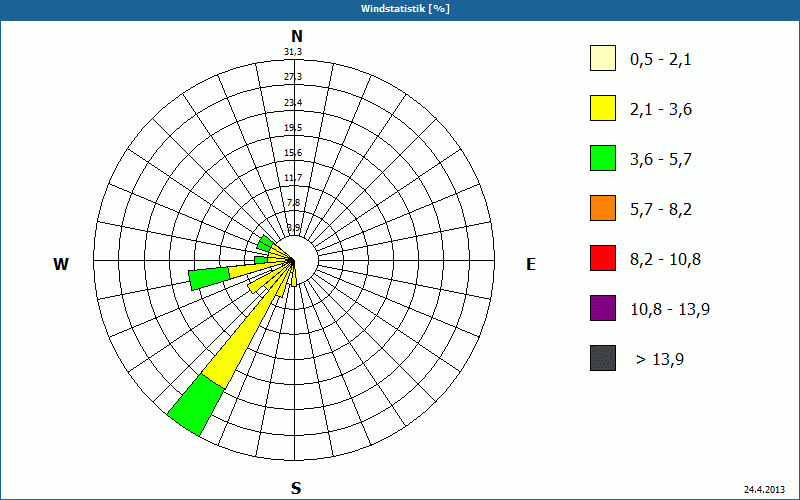Click the W compass label
The width and height of the screenshot is (800, 500).
click(61, 264)
